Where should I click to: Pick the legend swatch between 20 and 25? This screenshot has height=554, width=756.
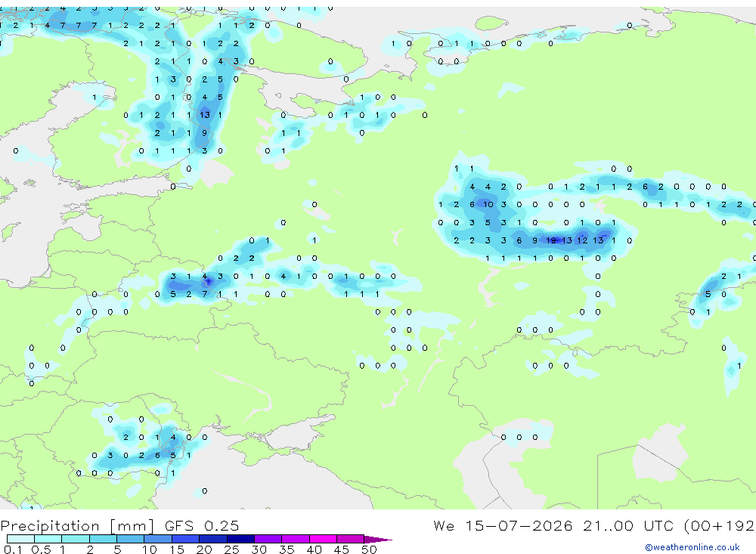tap(212, 539)
